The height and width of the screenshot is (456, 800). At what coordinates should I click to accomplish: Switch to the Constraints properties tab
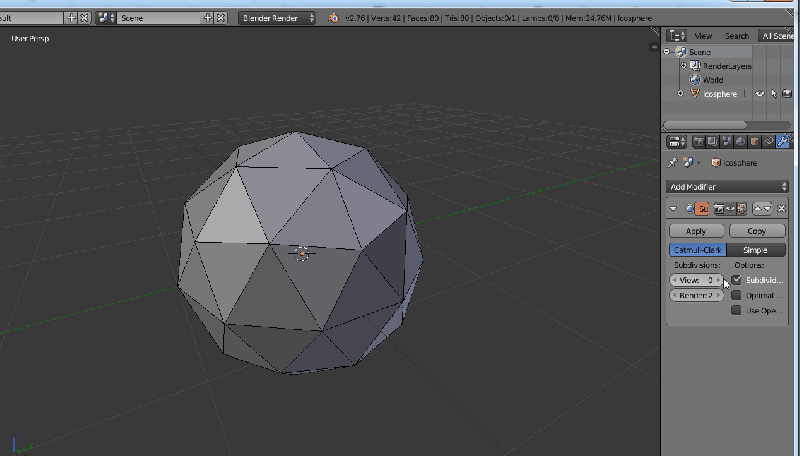pos(768,142)
